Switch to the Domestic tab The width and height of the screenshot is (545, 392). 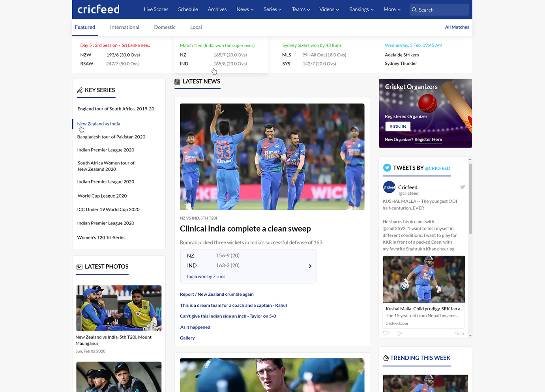[165, 27]
